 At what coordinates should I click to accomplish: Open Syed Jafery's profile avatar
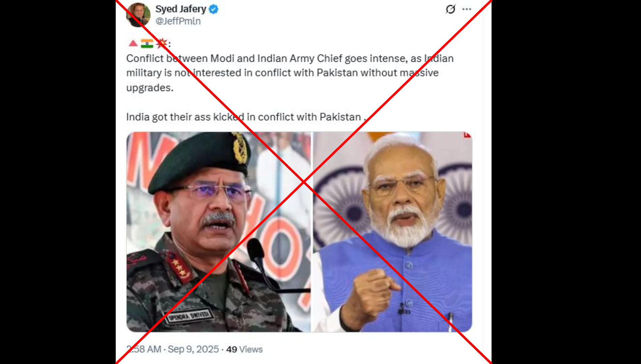(138, 15)
